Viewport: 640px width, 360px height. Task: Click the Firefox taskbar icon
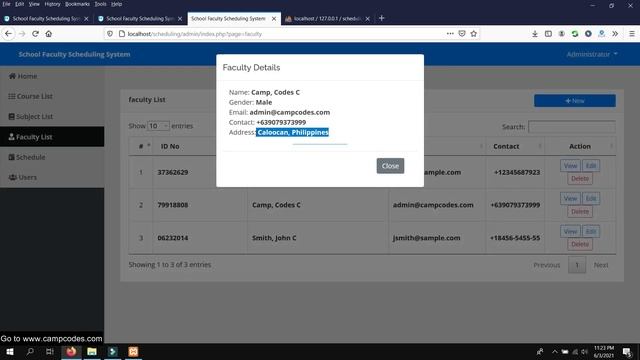(71, 351)
